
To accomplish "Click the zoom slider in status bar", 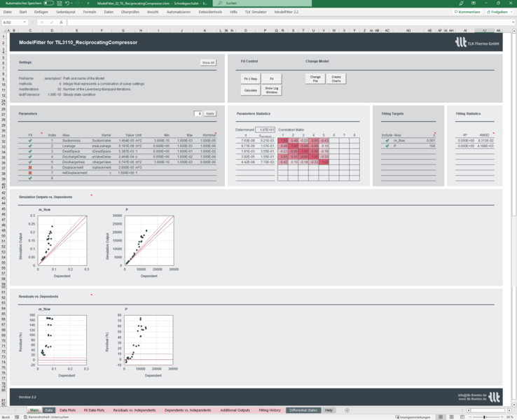I will (x=484, y=417).
